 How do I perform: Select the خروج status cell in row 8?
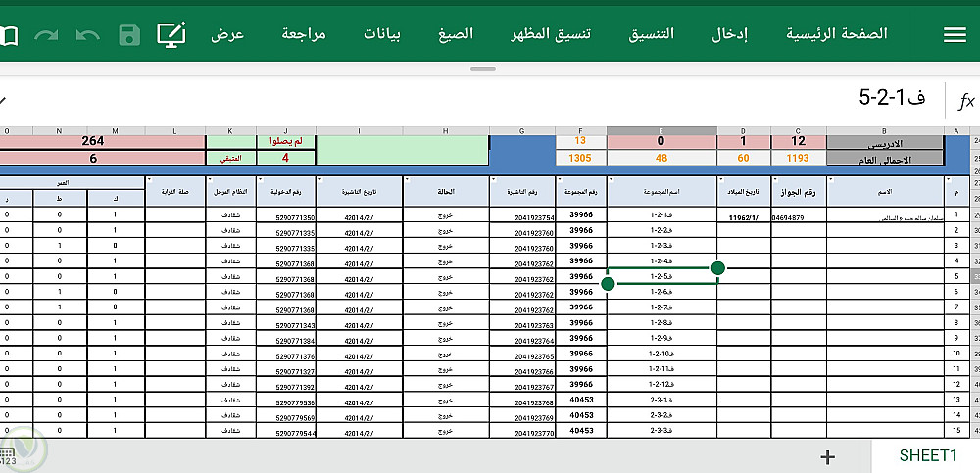click(x=446, y=322)
